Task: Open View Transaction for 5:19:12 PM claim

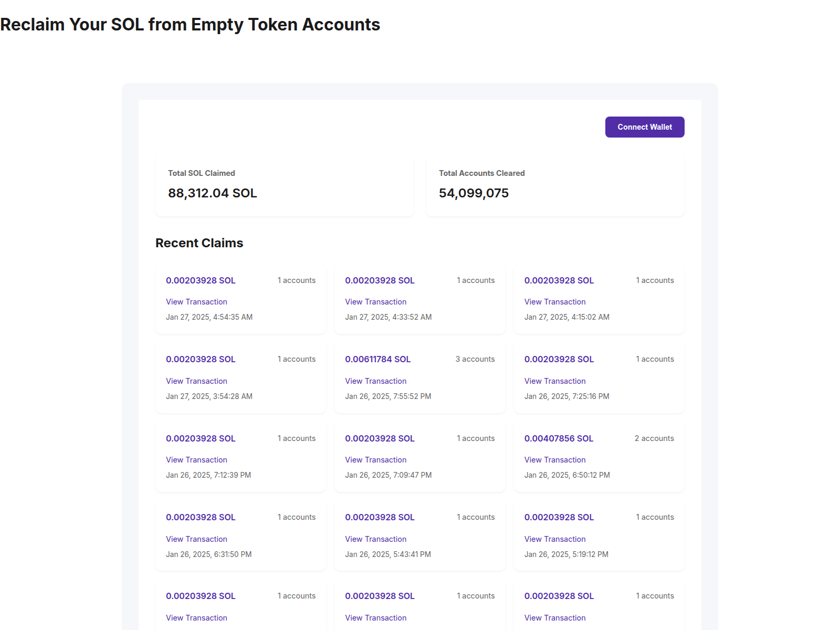Action: pos(555,539)
